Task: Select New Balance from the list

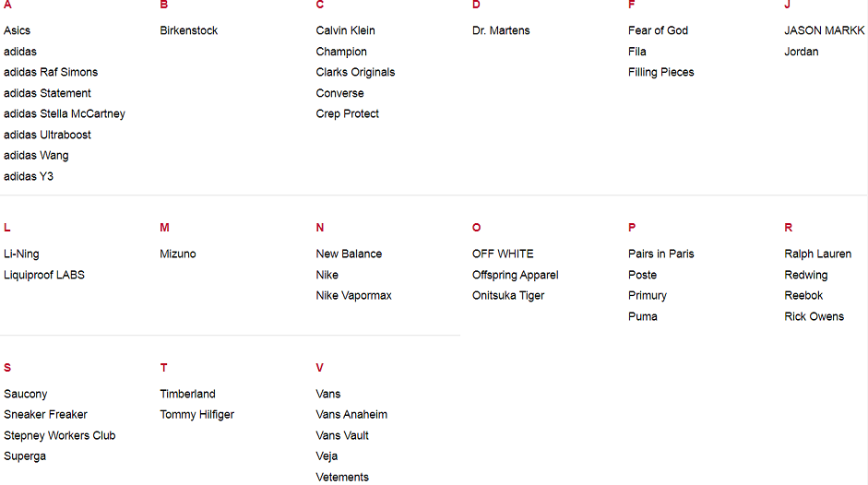Action: click(349, 254)
